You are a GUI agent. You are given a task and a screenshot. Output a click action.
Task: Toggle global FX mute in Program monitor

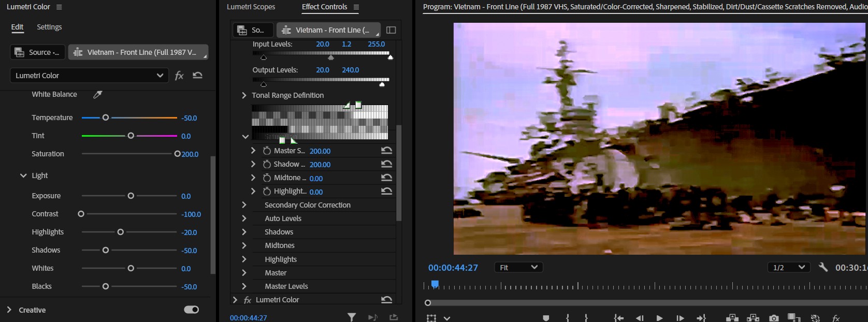[x=836, y=318]
